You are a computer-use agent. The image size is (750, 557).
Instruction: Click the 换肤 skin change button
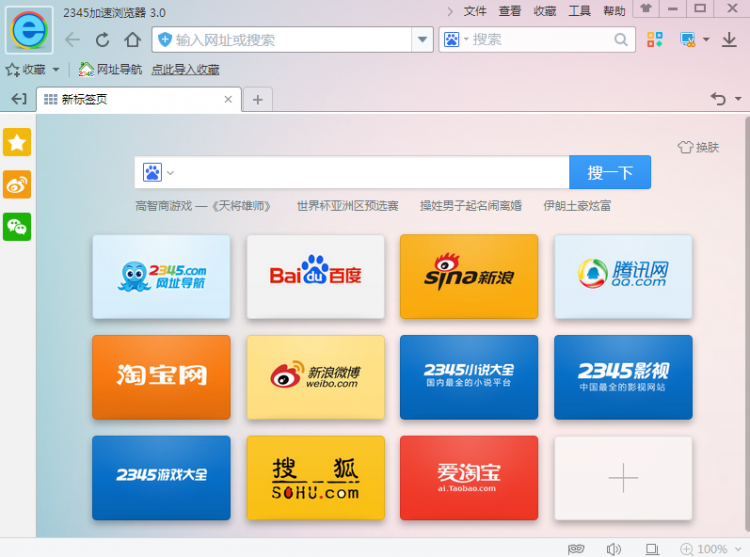pos(698,147)
